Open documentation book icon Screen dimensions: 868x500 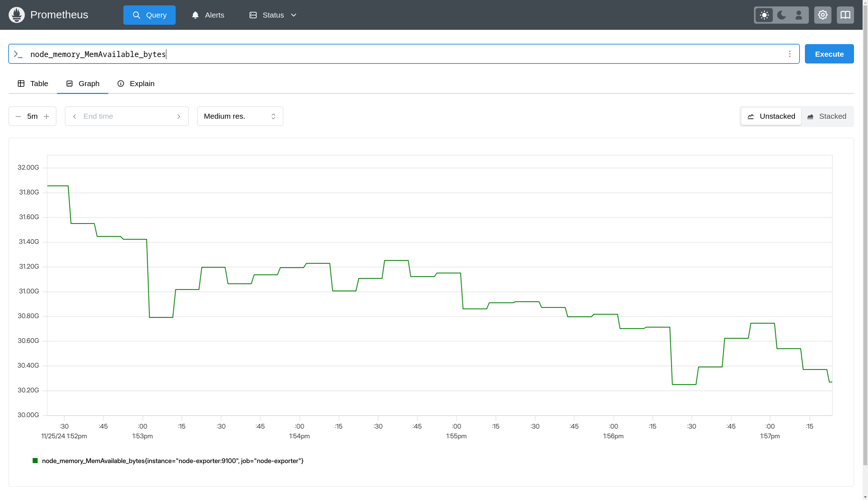[x=845, y=15]
